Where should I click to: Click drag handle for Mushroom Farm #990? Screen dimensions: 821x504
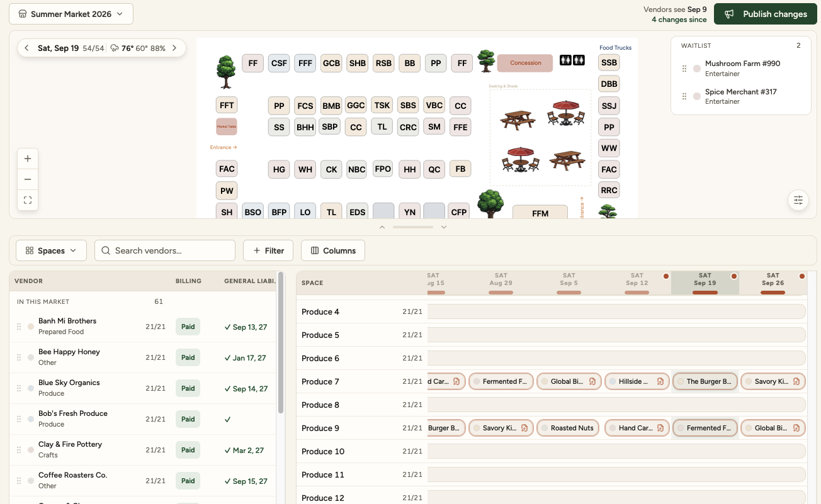click(684, 69)
